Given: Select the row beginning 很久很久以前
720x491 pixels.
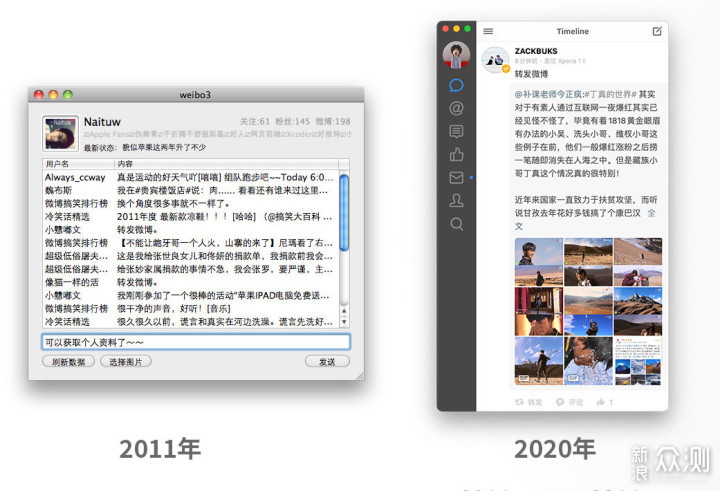Looking at the screenshot, I should [x=191, y=322].
